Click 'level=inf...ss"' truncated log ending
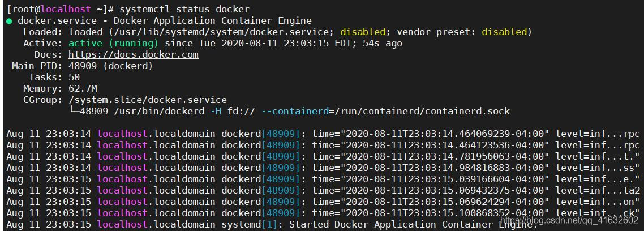 (x=598, y=168)
